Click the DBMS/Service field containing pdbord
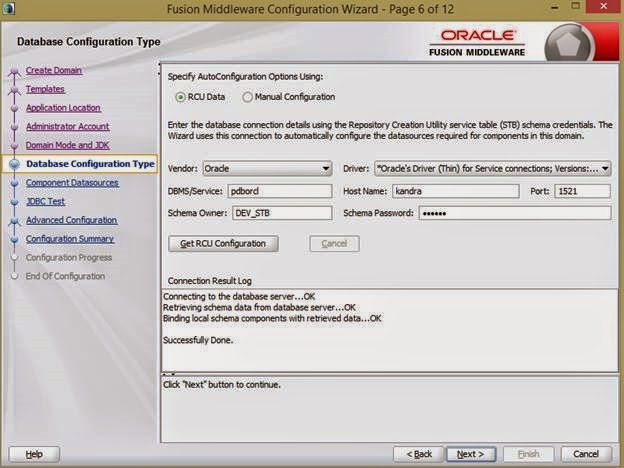The height and width of the screenshot is (468, 624). click(x=280, y=191)
